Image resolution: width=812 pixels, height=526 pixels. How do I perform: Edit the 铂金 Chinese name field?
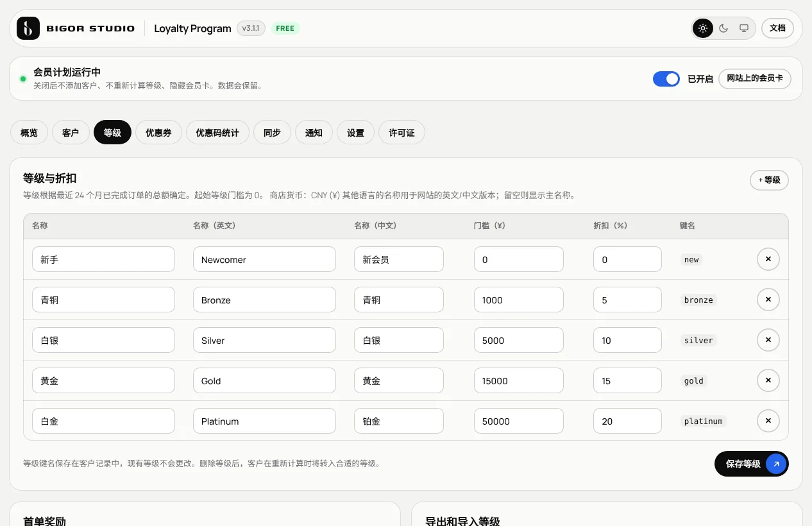coord(399,421)
